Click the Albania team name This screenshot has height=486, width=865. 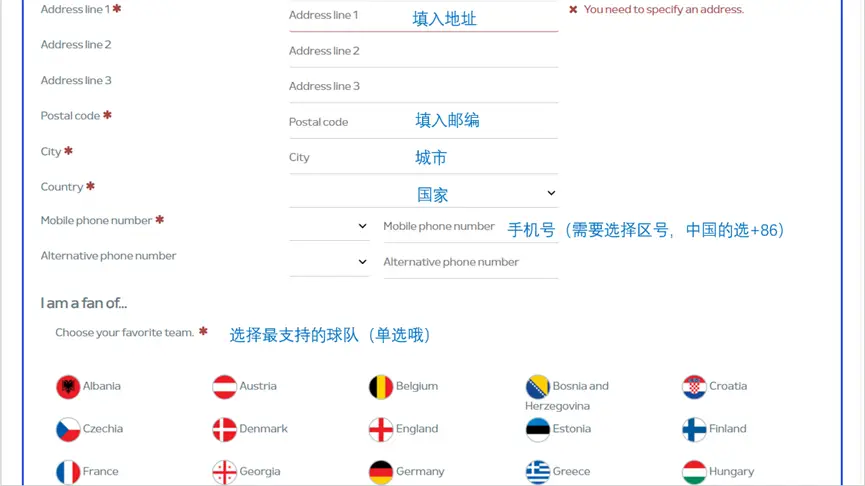(x=102, y=386)
